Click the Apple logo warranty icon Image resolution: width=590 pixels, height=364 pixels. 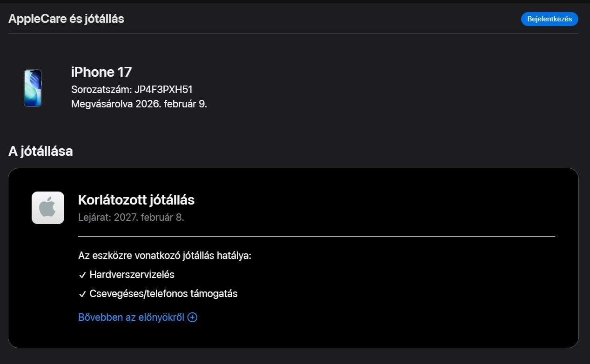coord(48,208)
